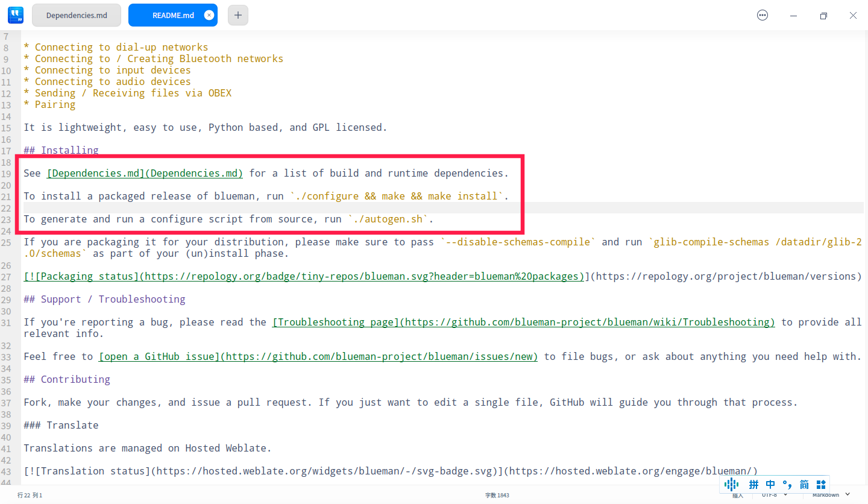The width and height of the screenshot is (868, 504).
Task: Click the 'Connecting to / Creating Bluetooth networks' line
Action: pos(153,58)
